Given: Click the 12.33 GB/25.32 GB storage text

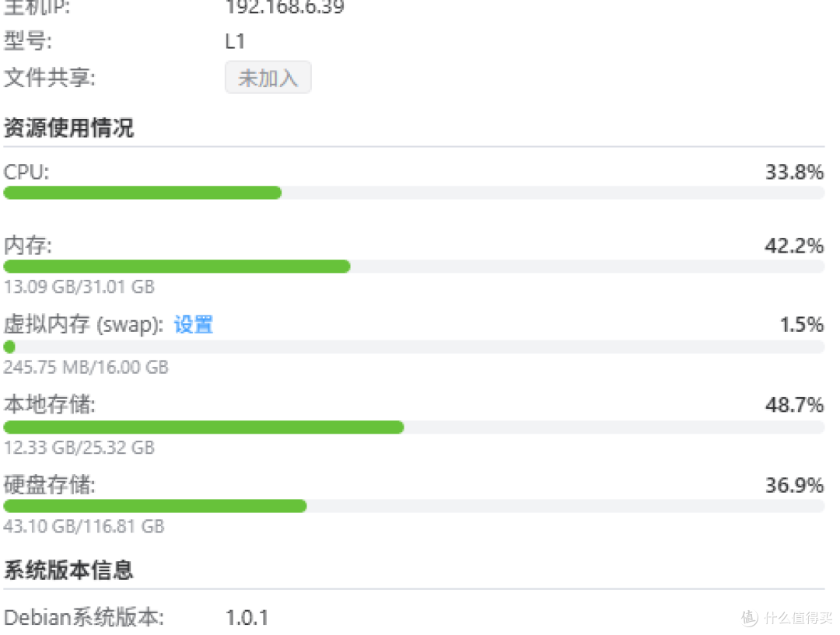Looking at the screenshot, I should (x=79, y=447).
